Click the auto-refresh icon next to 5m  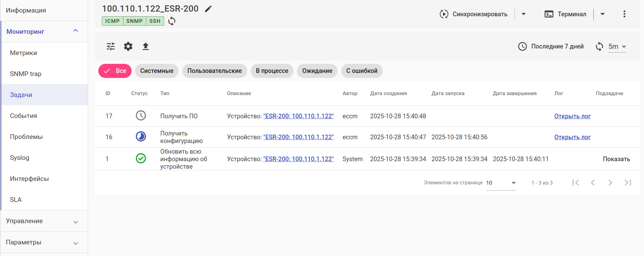pos(599,46)
